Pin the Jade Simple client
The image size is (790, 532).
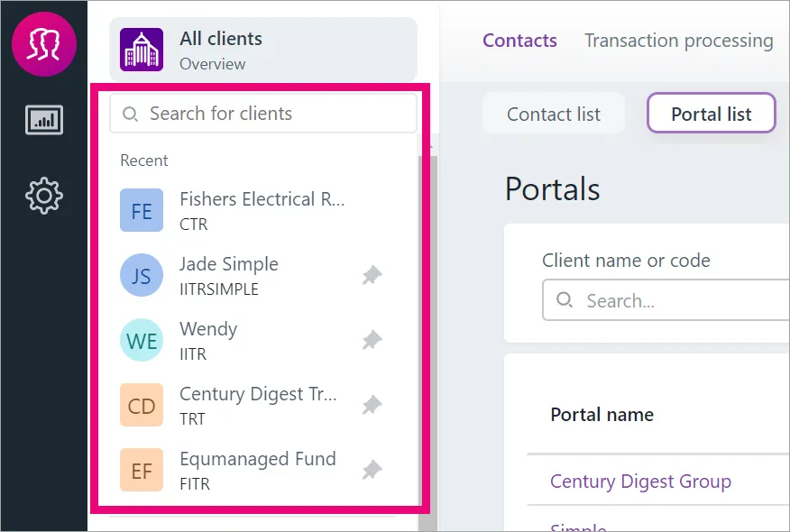pyautogui.click(x=372, y=275)
